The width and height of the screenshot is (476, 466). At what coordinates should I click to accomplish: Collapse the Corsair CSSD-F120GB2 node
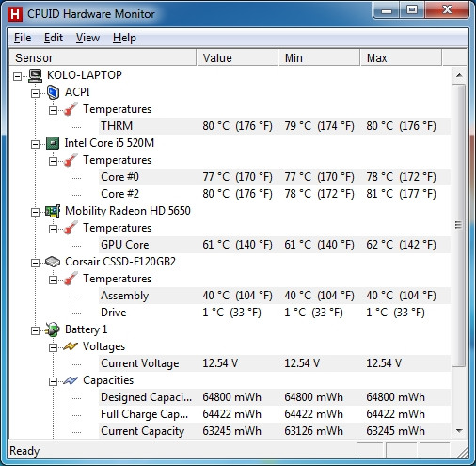click(x=36, y=263)
